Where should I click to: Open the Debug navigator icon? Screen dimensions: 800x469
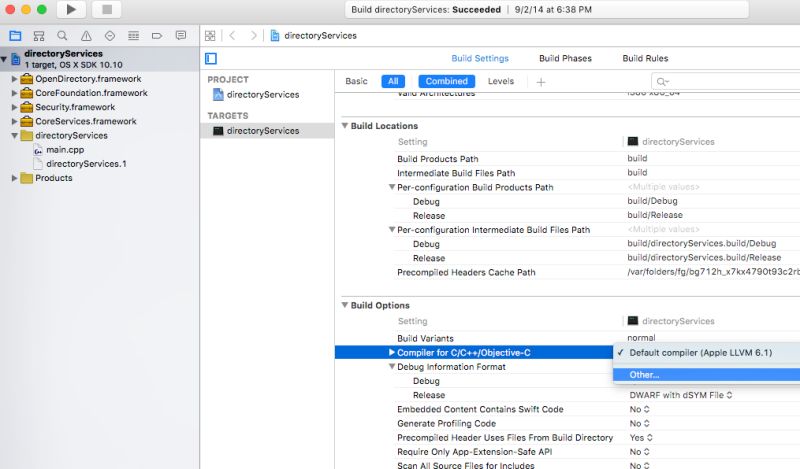[x=134, y=36]
